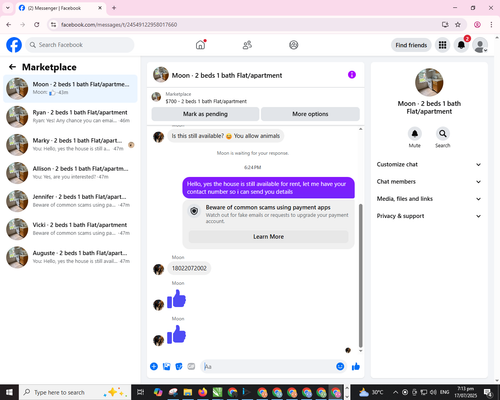Open the notifications bell
Screen dimensions: 500x400
pos(461,45)
